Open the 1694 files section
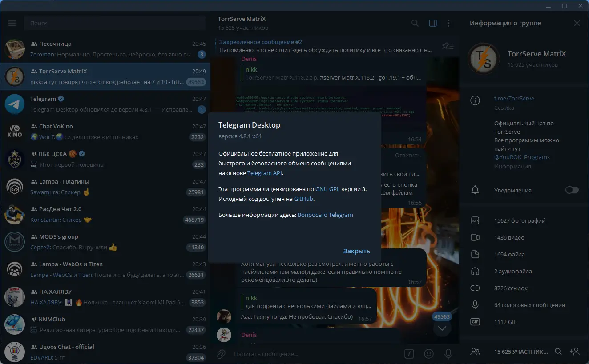The width and height of the screenshot is (589, 364). 524,254
